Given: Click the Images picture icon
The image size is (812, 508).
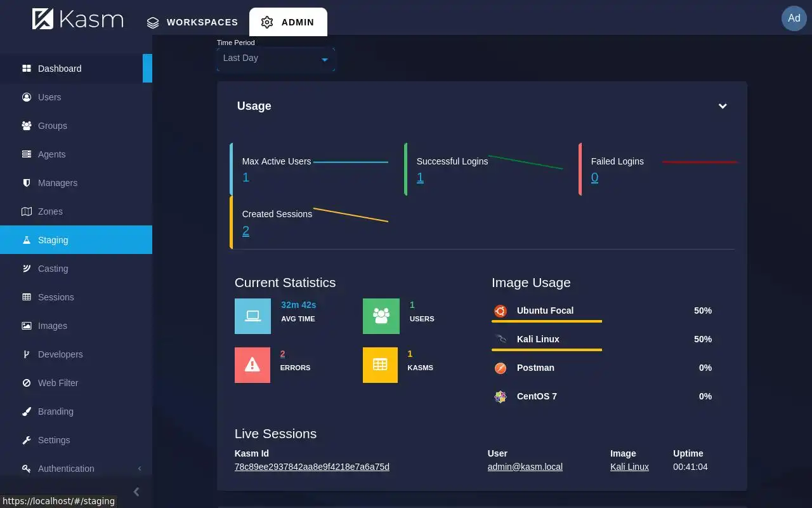Looking at the screenshot, I should point(27,326).
